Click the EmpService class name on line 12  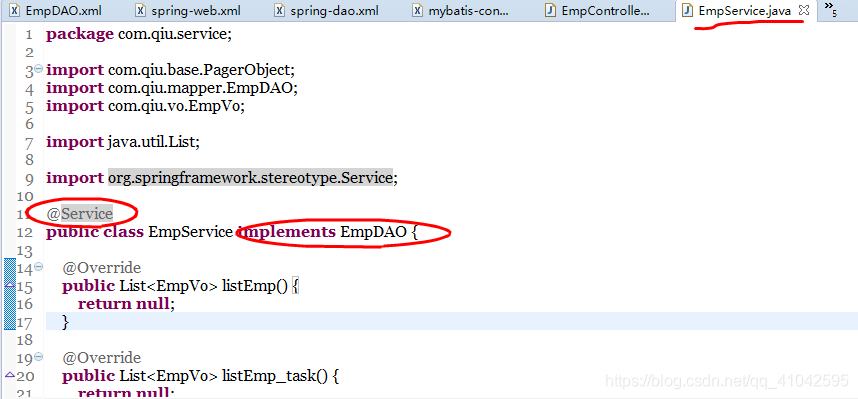coord(190,232)
